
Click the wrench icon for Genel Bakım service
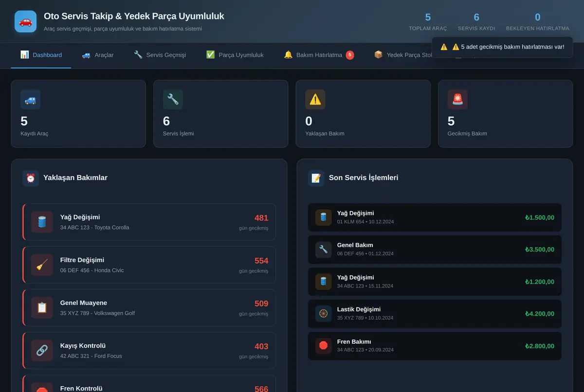[323, 249]
